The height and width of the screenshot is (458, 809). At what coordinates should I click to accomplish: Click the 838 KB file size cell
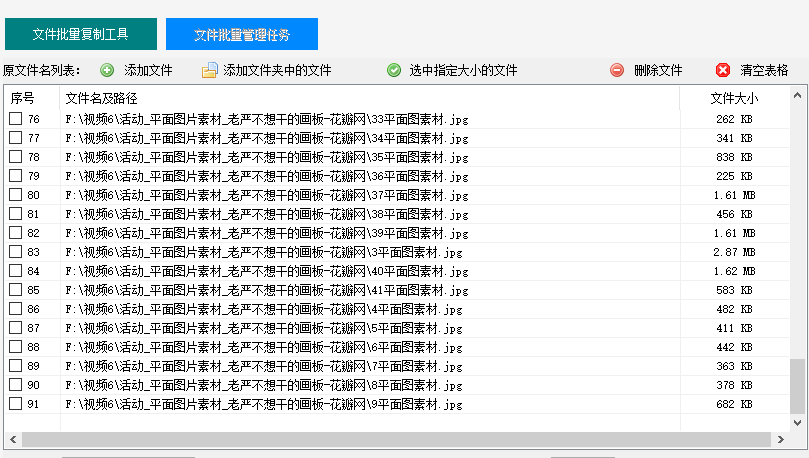pos(734,157)
